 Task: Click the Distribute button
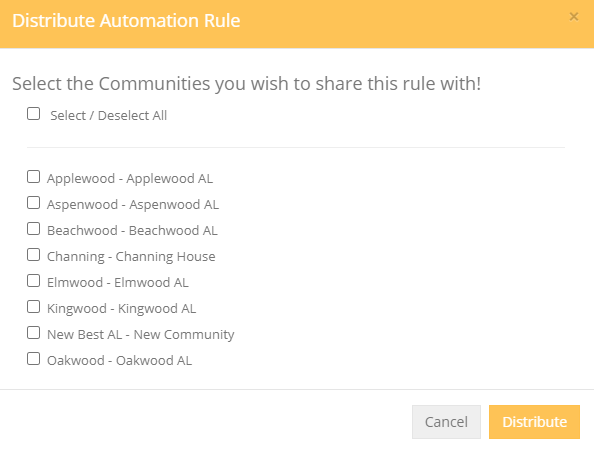tap(534, 422)
